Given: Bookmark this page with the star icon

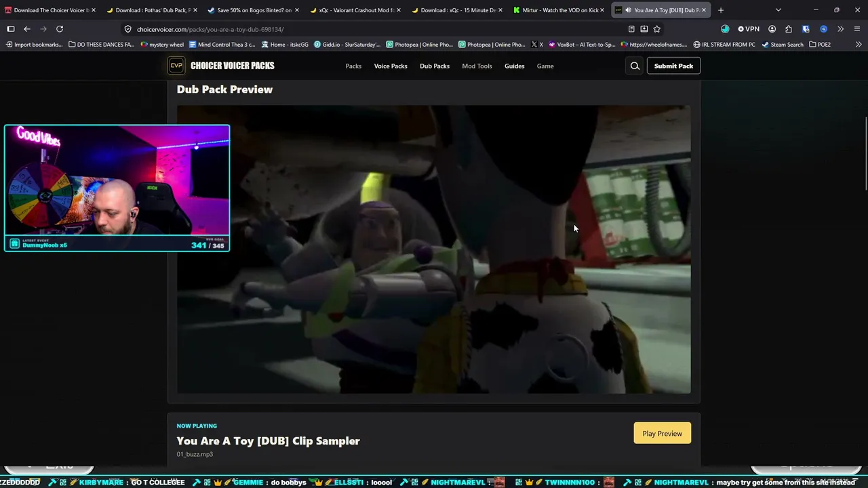Looking at the screenshot, I should [657, 29].
